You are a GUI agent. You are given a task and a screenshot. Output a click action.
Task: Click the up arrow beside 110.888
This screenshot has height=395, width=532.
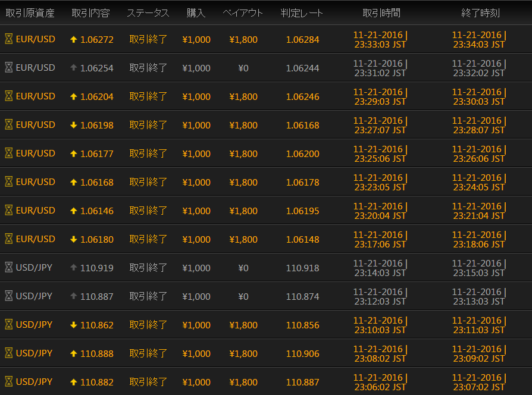[73, 353]
